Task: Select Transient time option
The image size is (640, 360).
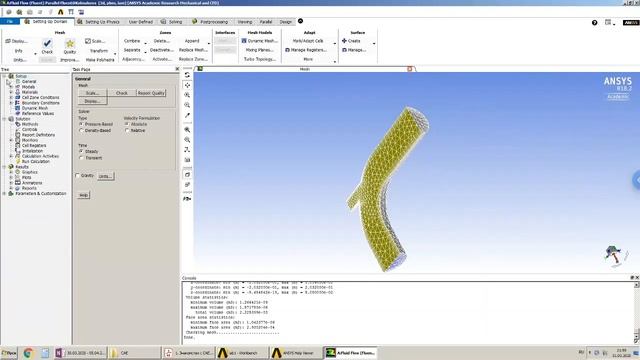Action: [x=81, y=158]
